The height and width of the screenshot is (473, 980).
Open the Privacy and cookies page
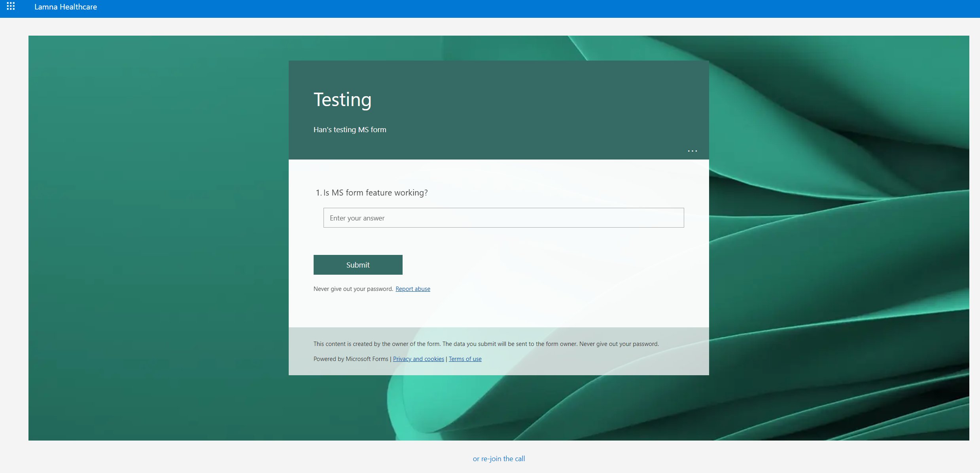418,359
